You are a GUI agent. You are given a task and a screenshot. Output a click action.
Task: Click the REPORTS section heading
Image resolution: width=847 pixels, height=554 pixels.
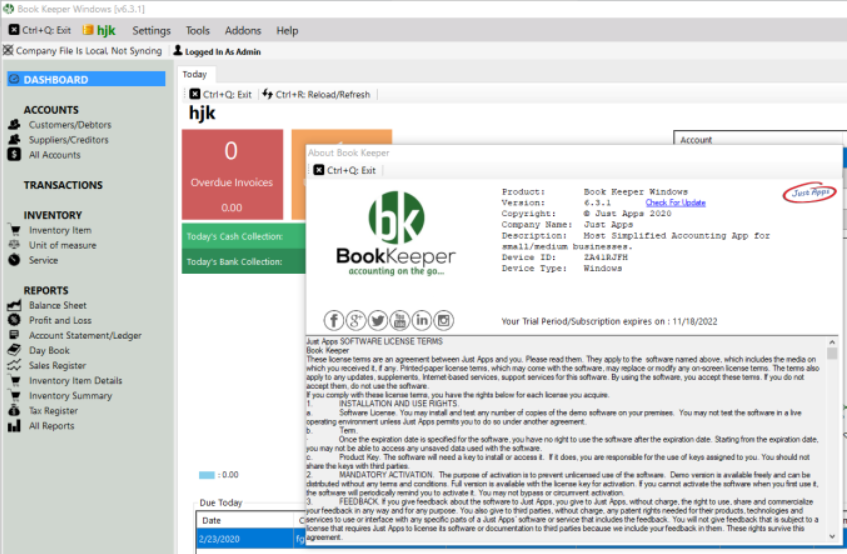[46, 290]
